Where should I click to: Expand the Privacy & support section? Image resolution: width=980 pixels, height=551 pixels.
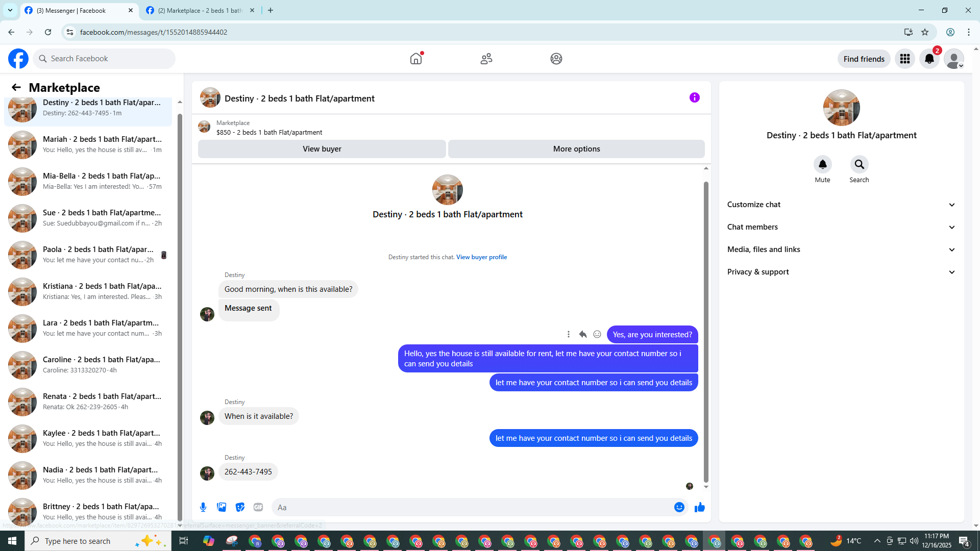coord(841,272)
